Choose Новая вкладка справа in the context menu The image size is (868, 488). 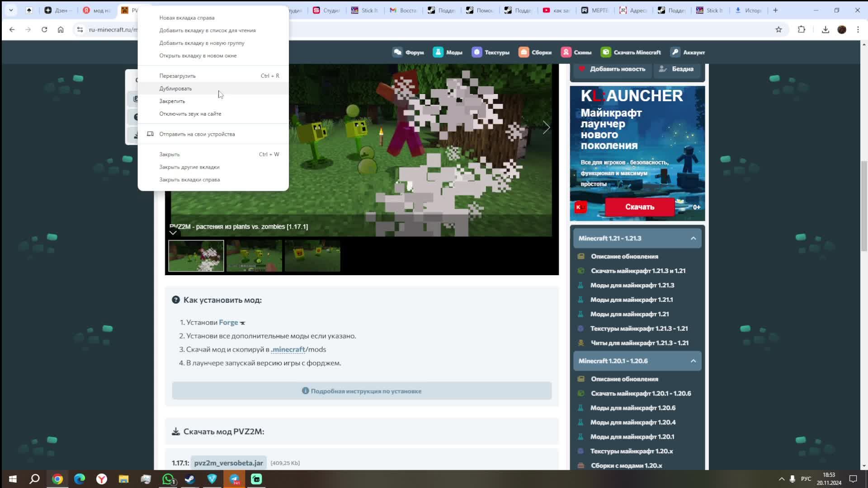click(213, 18)
